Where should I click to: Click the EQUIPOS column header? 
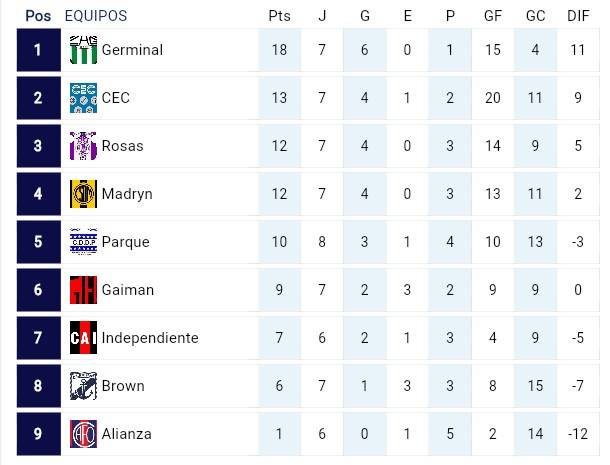(95, 16)
